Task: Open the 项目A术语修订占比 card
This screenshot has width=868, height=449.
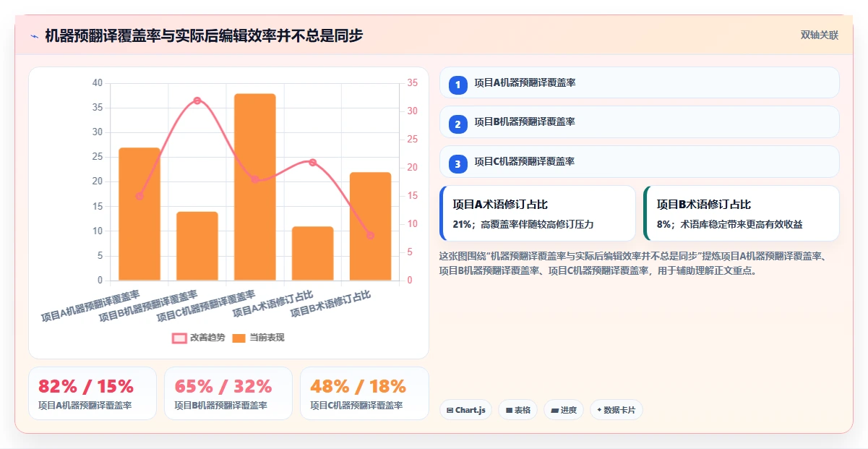Action: 538,213
